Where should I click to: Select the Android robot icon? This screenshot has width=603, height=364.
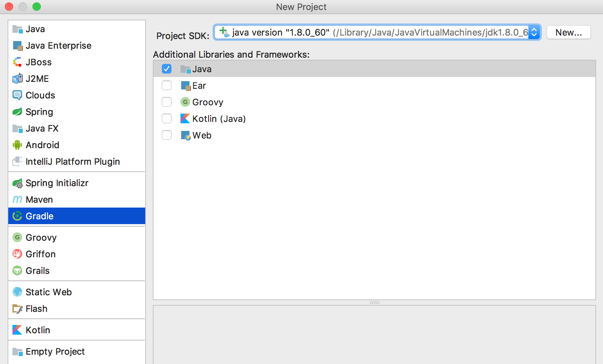tap(17, 145)
